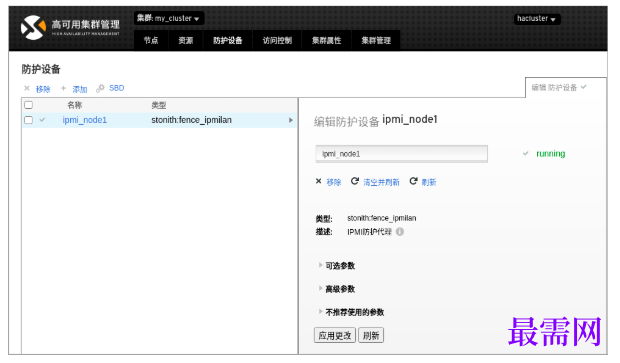
Task: Open the 集群: my_cluster dropdown
Action: click(x=168, y=18)
